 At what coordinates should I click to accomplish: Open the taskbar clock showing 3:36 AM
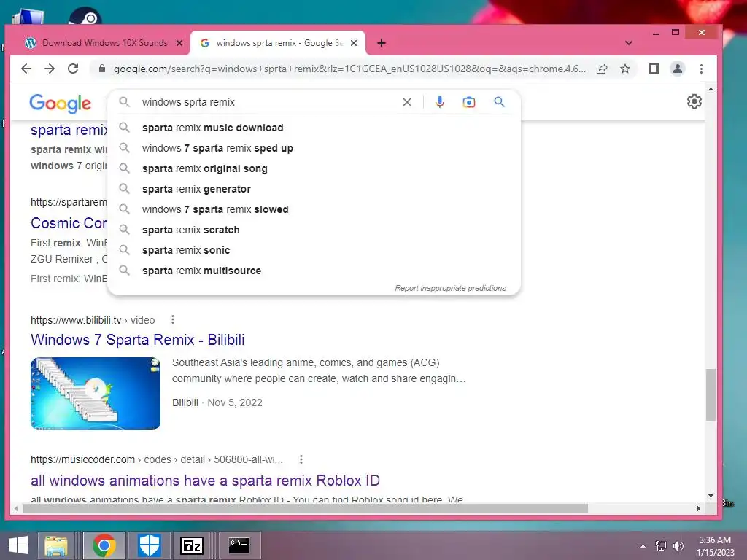pos(715,546)
